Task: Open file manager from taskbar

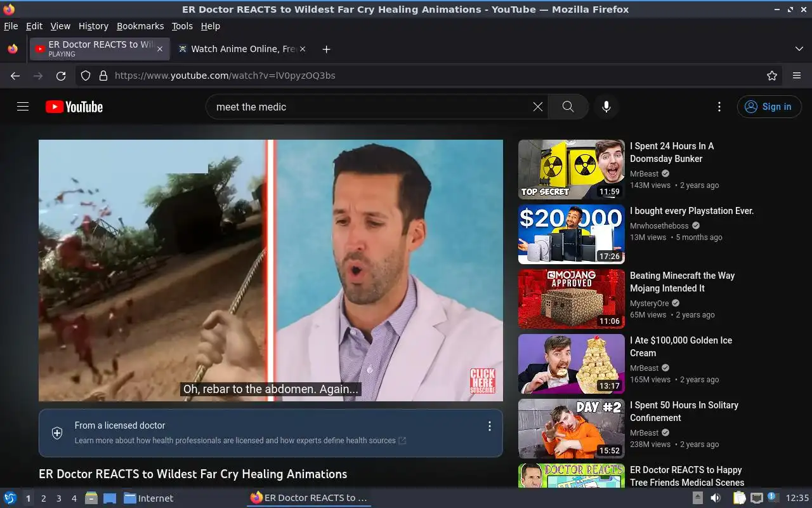Action: [x=91, y=498]
